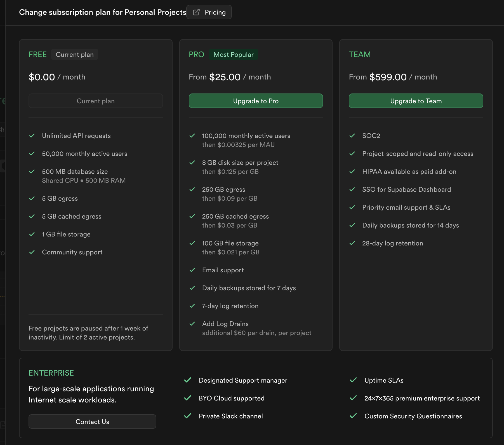Image resolution: width=504 pixels, height=445 pixels.
Task: Click checkmark beside Add Log Drains
Action: 192,324
